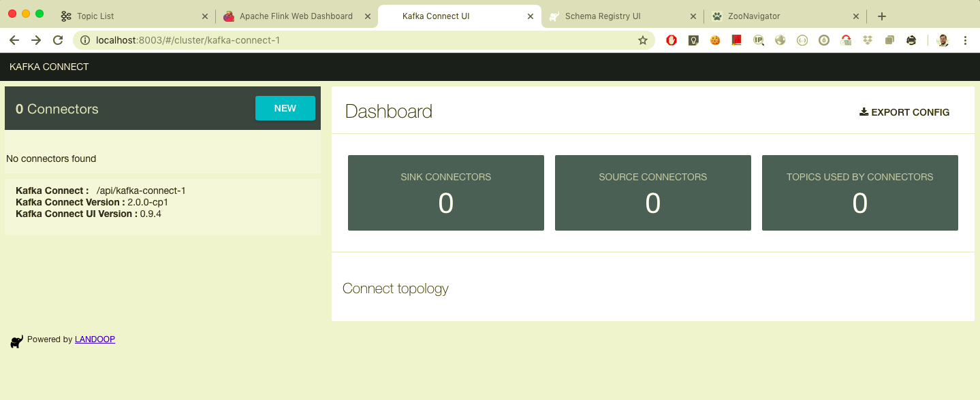Image resolution: width=980 pixels, height=400 pixels.
Task: Click the ZooNavigator paw favicon
Action: point(717,16)
